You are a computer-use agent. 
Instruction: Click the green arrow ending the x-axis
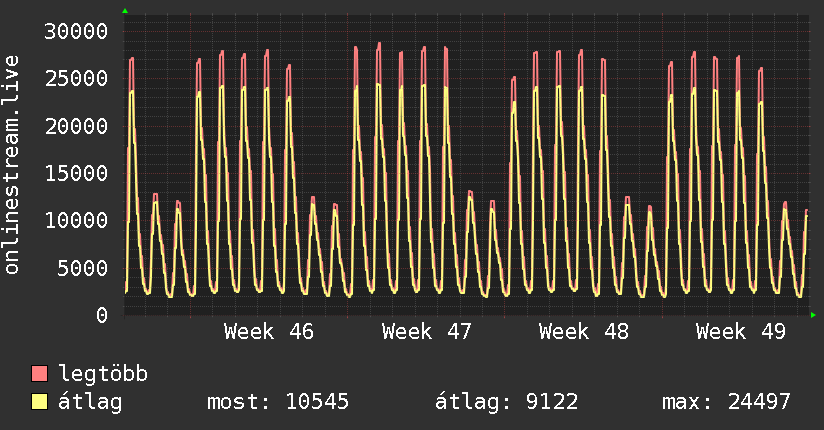pyautogui.click(x=814, y=315)
